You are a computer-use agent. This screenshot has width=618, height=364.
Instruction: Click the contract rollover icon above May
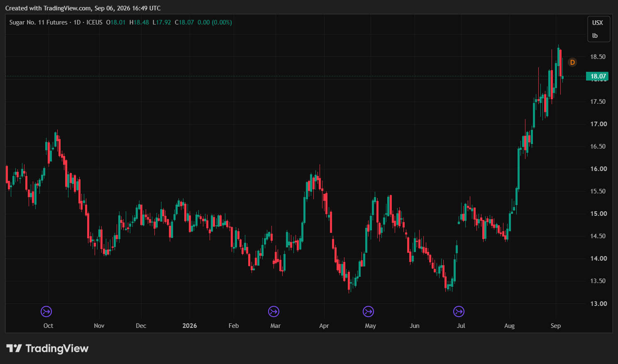tap(368, 311)
